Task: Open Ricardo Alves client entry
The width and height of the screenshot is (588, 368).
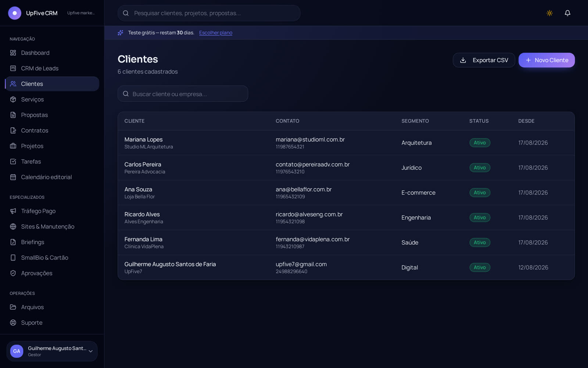Action: click(x=346, y=217)
